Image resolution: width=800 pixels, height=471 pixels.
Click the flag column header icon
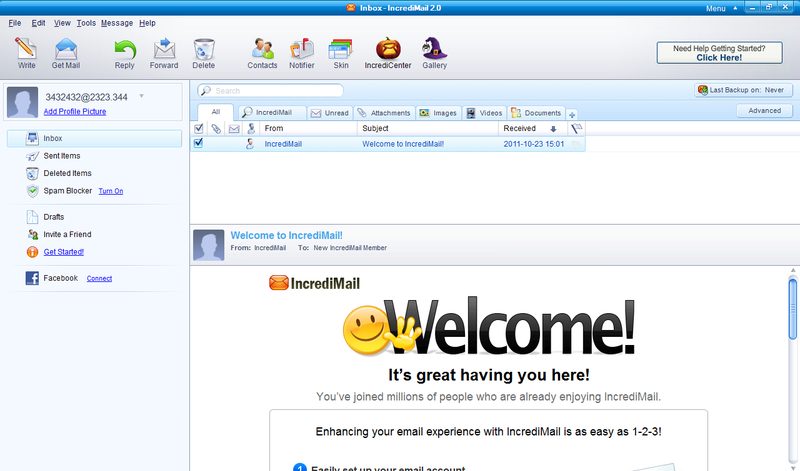coord(577,129)
